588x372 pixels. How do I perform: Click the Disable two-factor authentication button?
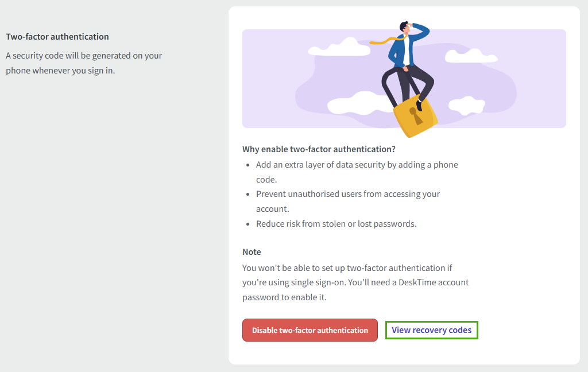310,330
